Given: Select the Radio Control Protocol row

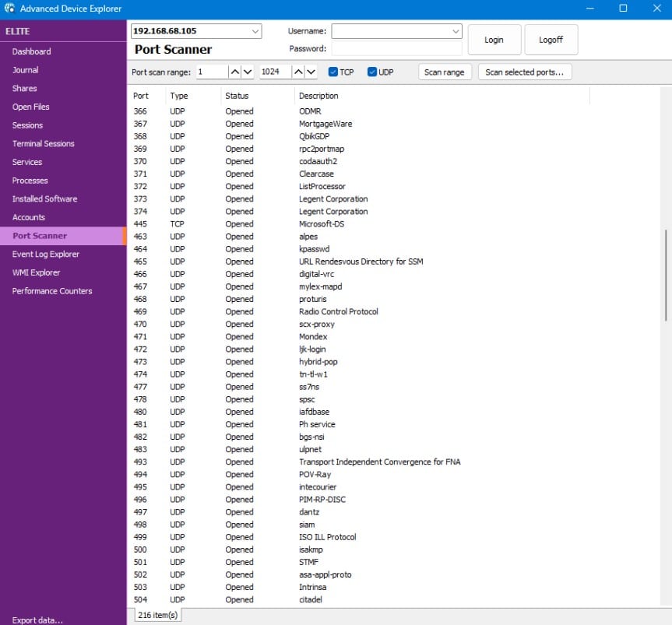Looking at the screenshot, I should click(x=359, y=312).
